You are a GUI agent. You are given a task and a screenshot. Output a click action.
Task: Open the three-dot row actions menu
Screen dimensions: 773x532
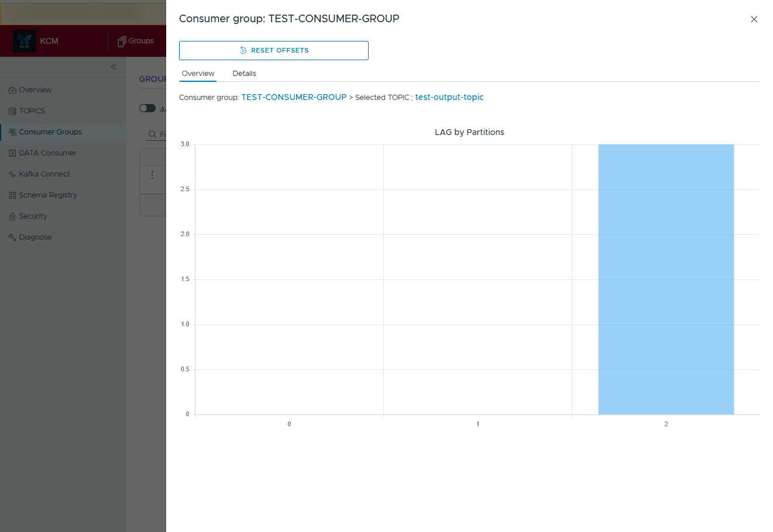152,175
